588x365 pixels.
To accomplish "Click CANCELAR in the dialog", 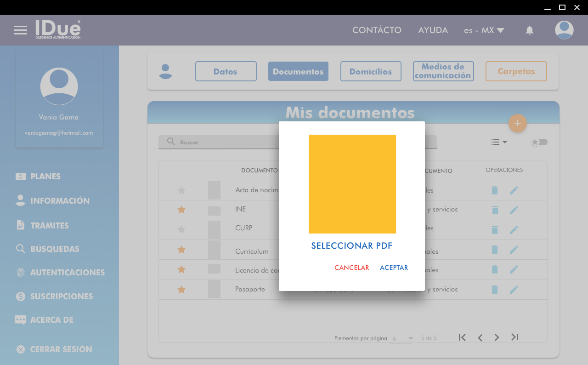I will (x=351, y=268).
